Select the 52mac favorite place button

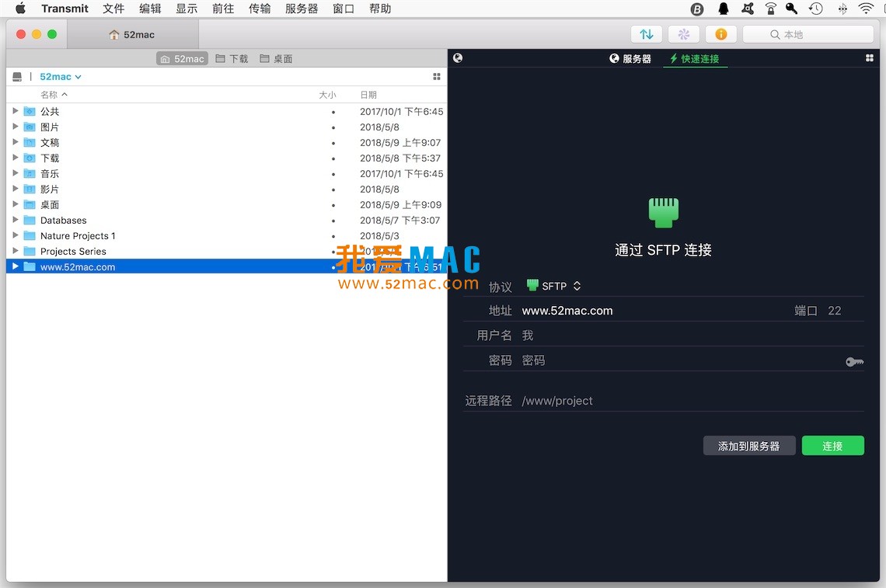182,59
